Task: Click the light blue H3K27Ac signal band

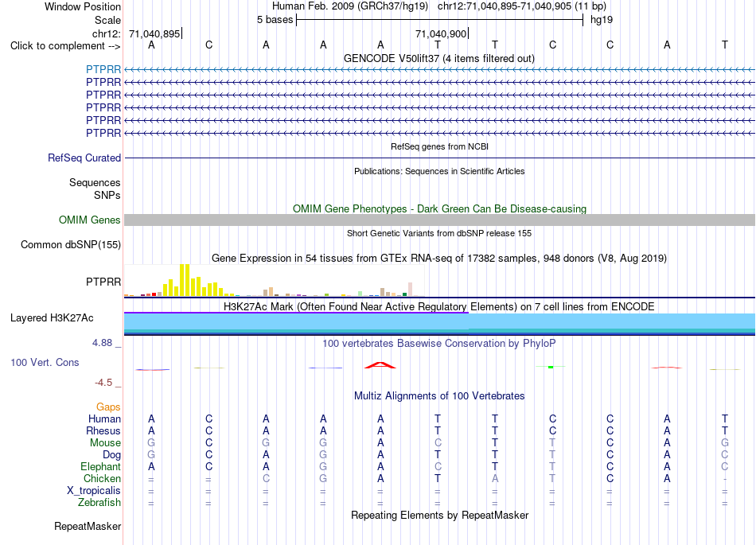Action: click(x=439, y=321)
